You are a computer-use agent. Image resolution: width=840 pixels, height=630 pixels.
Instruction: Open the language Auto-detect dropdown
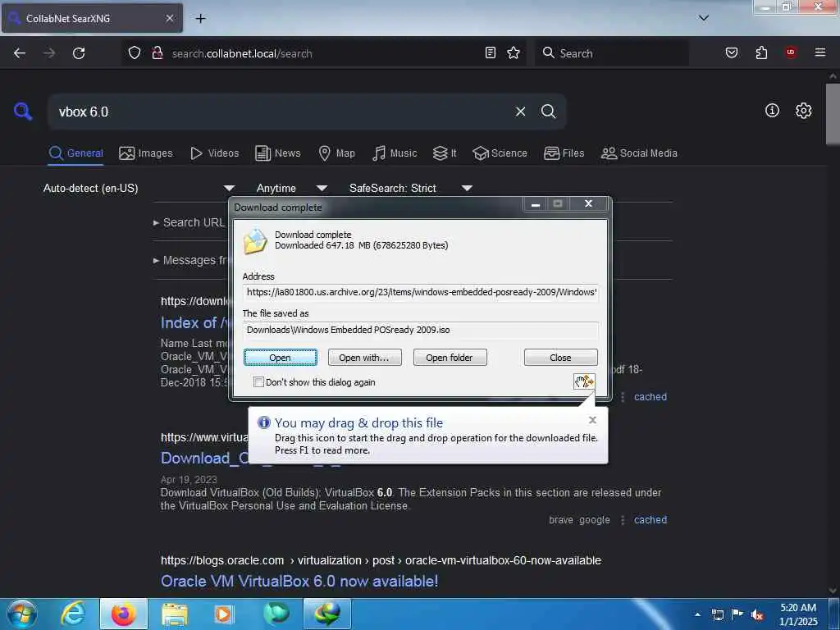click(139, 188)
